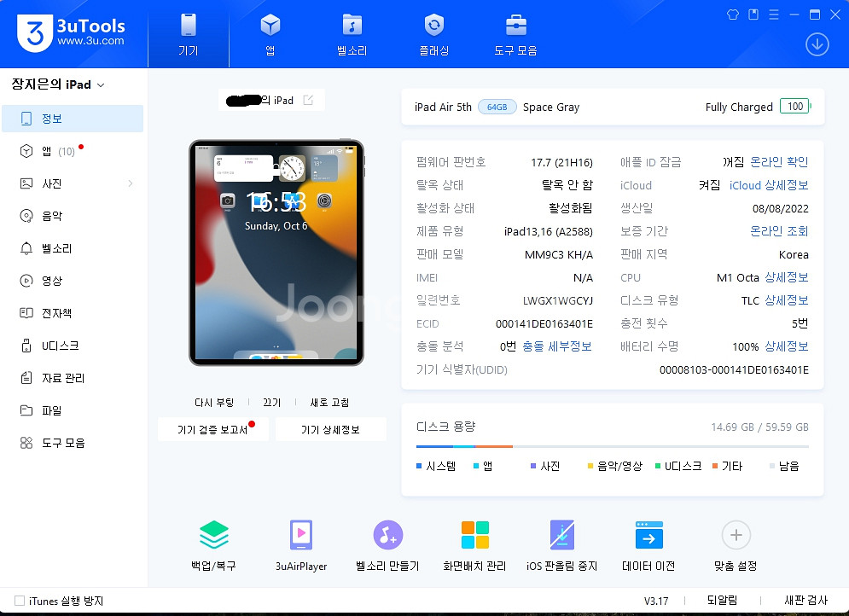
Task: Click UDID value 00008103-000141DE0163401E
Action: tap(734, 369)
